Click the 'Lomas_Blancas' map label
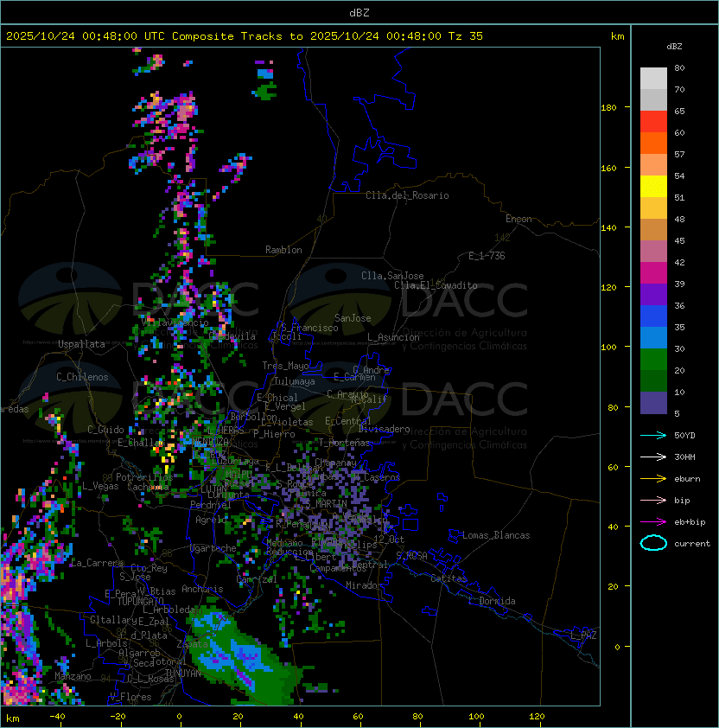719x728 pixels. pos(496,535)
